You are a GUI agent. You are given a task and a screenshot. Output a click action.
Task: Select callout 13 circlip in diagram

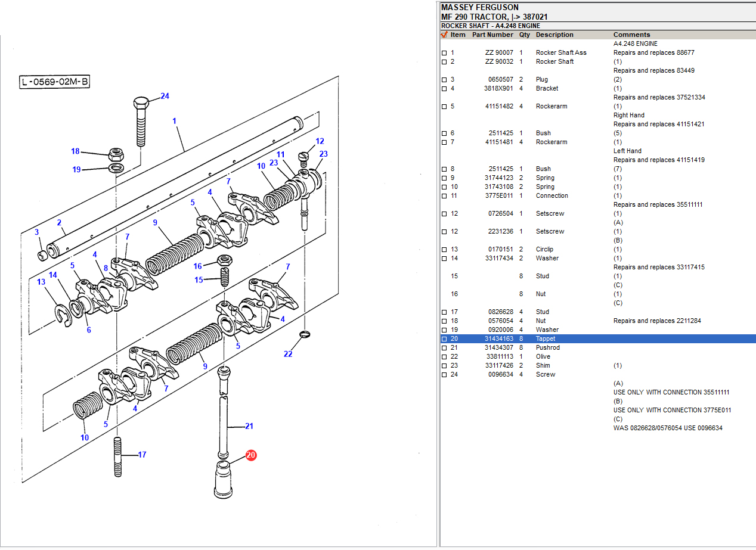click(x=41, y=282)
